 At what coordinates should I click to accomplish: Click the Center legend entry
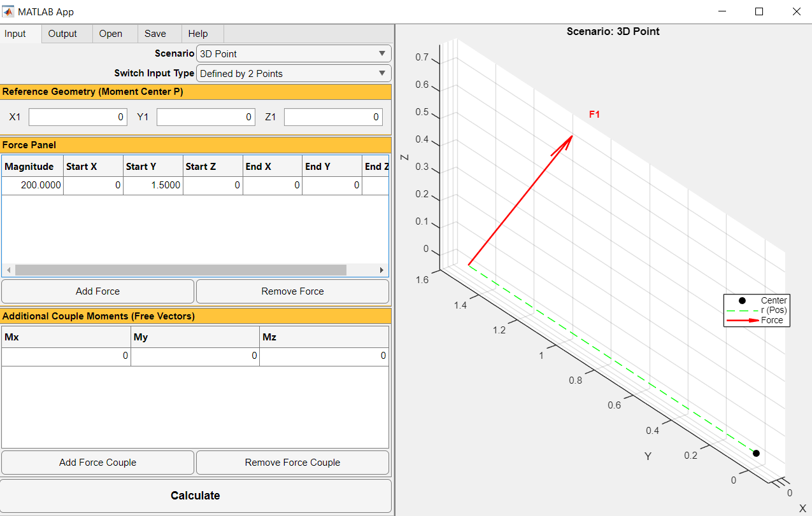pyautogui.click(x=757, y=300)
